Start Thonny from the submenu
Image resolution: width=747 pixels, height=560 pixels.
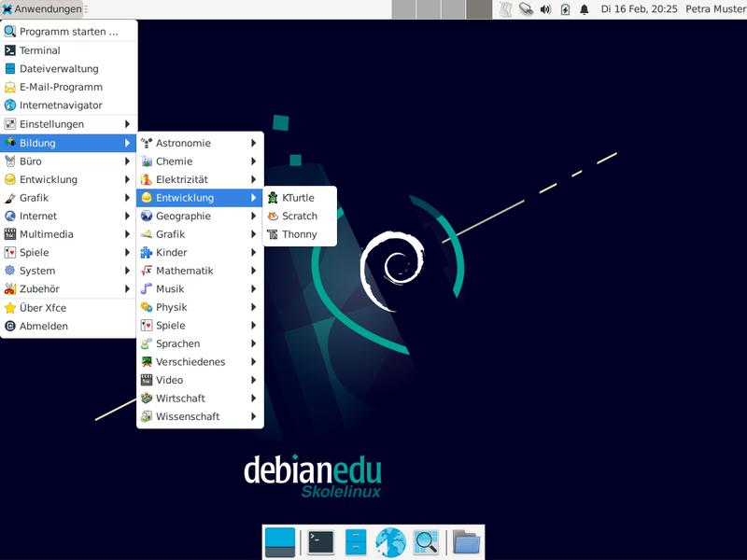pyautogui.click(x=300, y=234)
